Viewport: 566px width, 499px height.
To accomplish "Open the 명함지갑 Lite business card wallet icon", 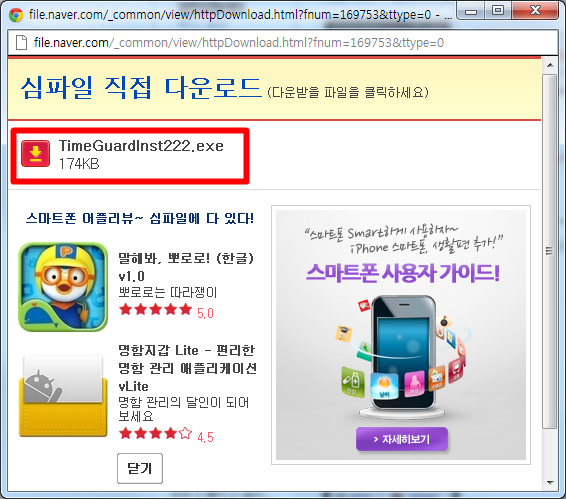I will [63, 396].
